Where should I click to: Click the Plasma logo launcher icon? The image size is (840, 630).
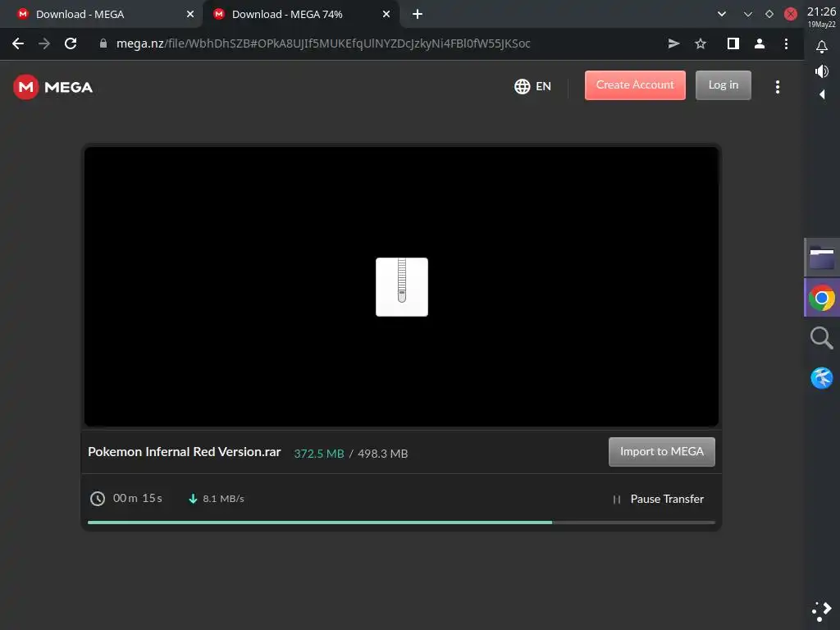point(822,611)
